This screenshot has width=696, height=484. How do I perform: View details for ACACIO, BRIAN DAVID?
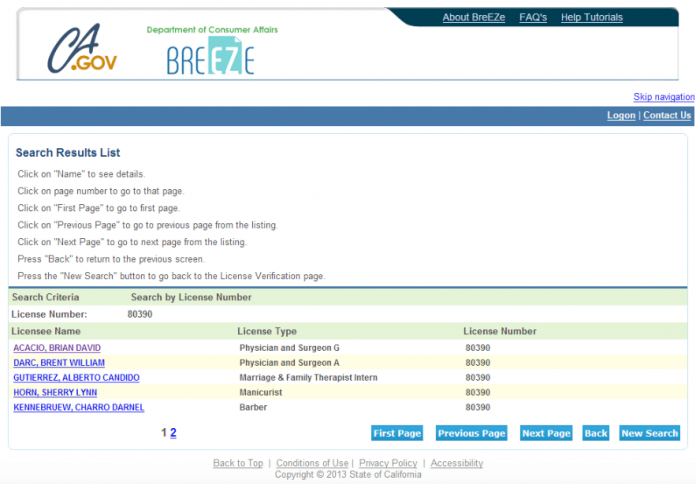[x=57, y=348]
